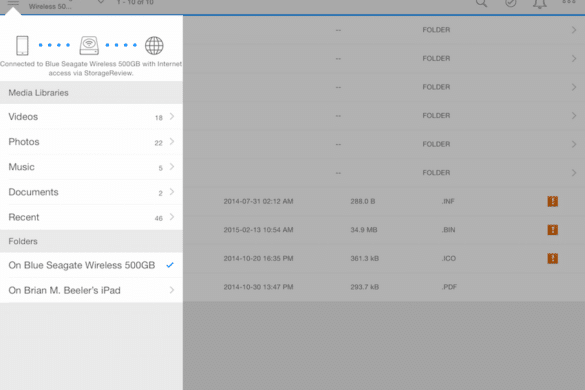Tap the 288.0 B size value
The width and height of the screenshot is (585, 390).
coord(363,202)
